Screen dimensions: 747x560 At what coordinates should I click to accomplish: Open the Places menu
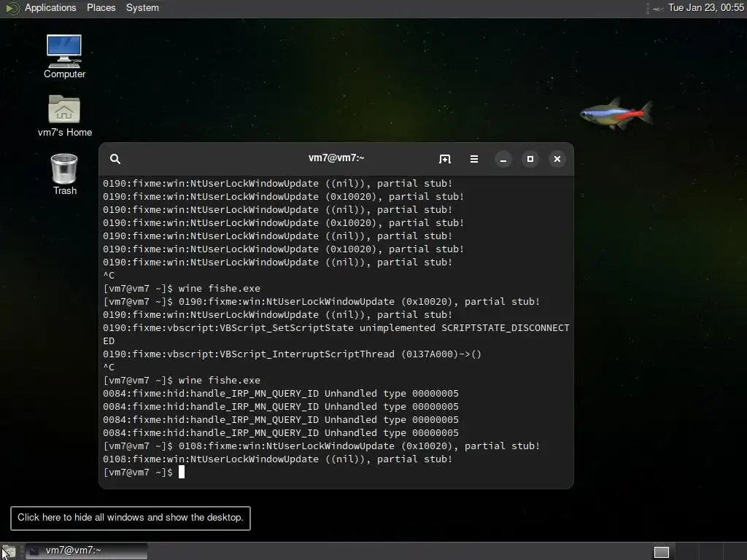click(x=101, y=7)
